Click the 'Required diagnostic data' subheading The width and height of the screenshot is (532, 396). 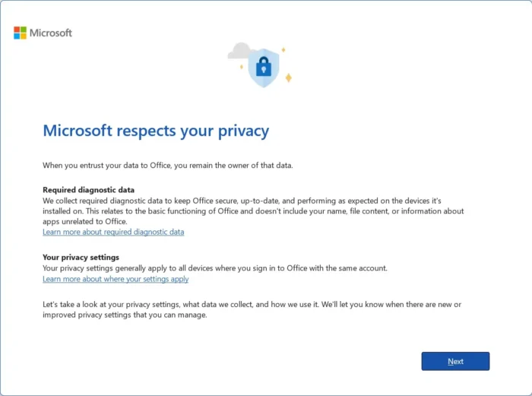click(88, 189)
